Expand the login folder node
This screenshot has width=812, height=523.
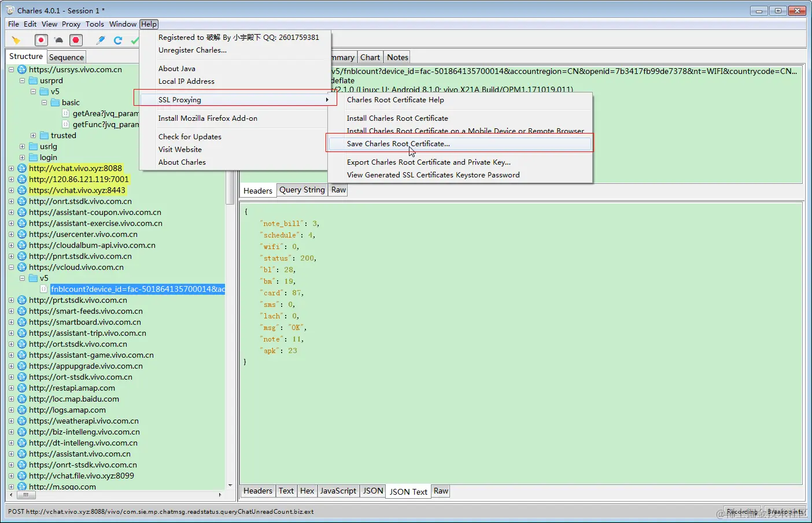click(x=22, y=157)
